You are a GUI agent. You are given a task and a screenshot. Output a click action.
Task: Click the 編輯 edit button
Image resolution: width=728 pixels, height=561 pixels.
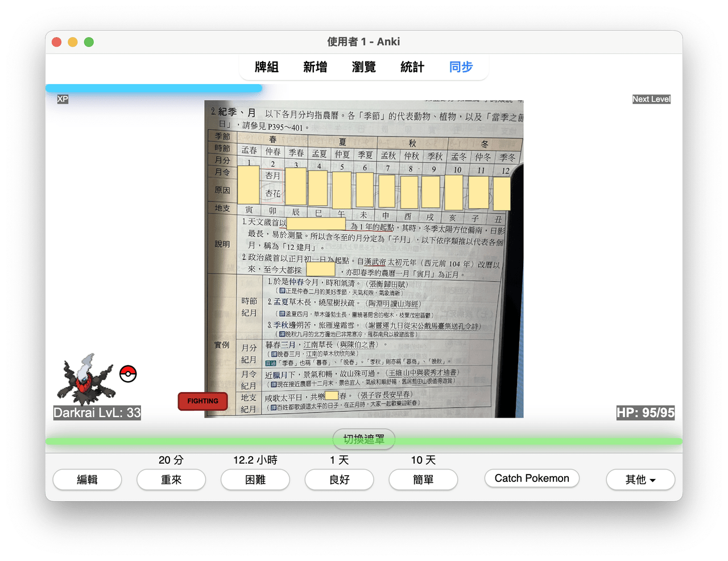coord(87,480)
